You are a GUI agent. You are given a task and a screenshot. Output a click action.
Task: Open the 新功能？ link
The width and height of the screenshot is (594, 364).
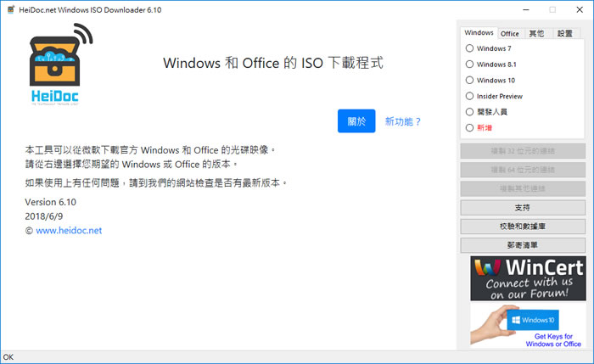tap(403, 121)
